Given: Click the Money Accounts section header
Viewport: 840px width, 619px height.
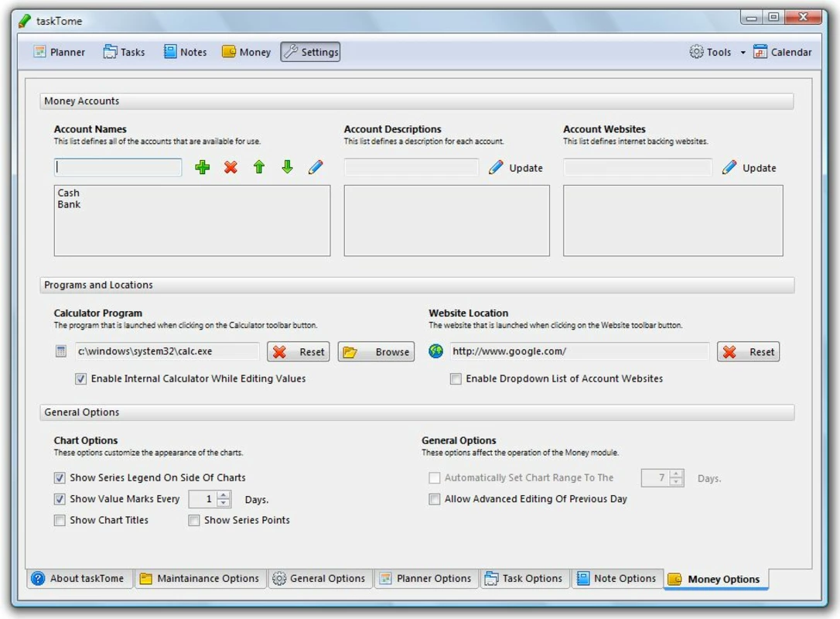Looking at the screenshot, I should click(416, 101).
